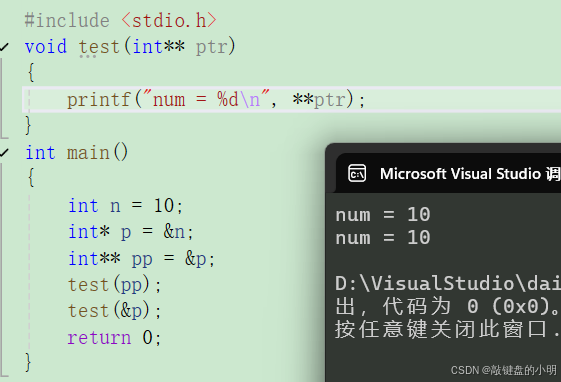Click the "num = %d\n" format string

[x=206, y=99]
